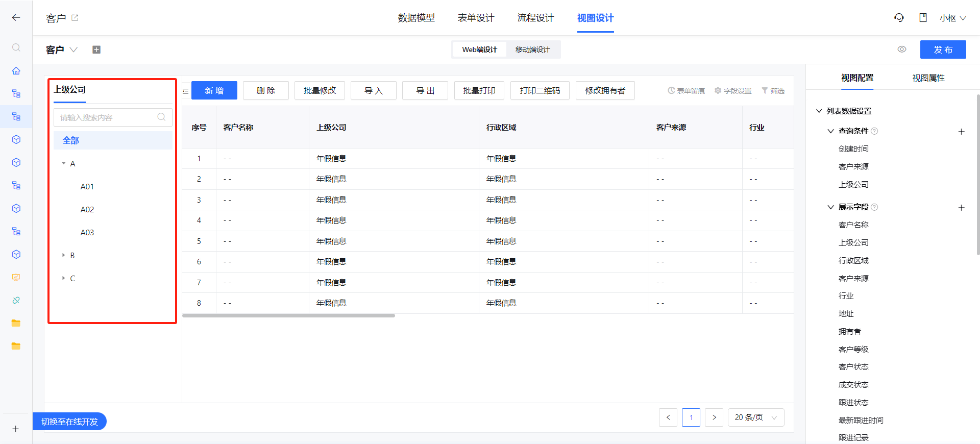Expand tree node B

pyautogui.click(x=63, y=255)
